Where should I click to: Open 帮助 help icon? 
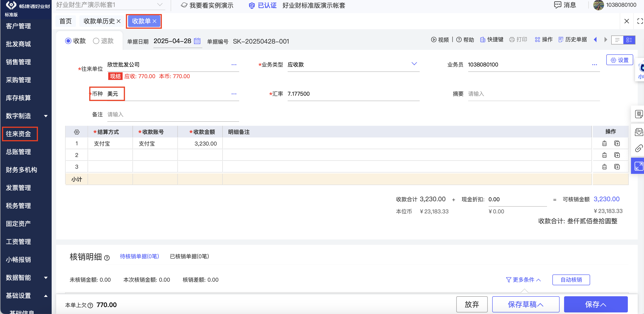459,40
